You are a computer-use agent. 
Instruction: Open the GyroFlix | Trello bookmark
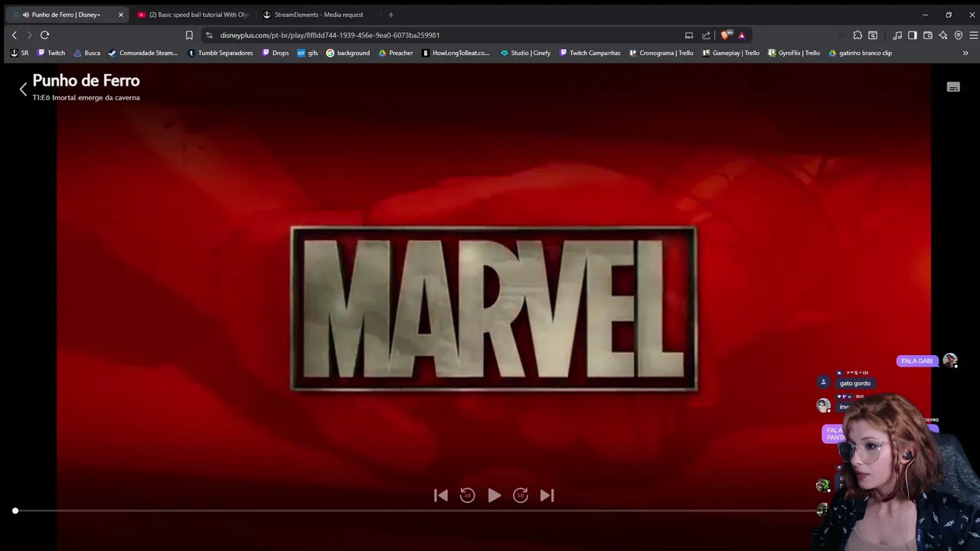(x=793, y=53)
